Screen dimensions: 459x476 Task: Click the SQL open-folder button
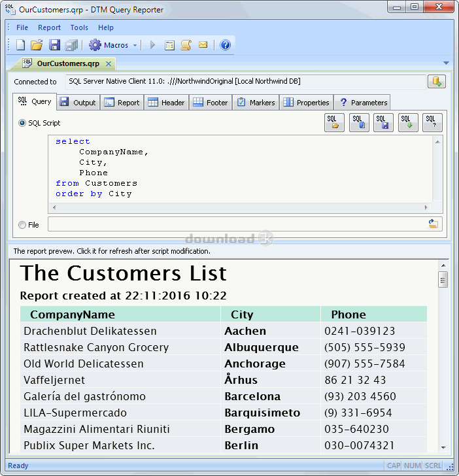pyautogui.click(x=334, y=122)
